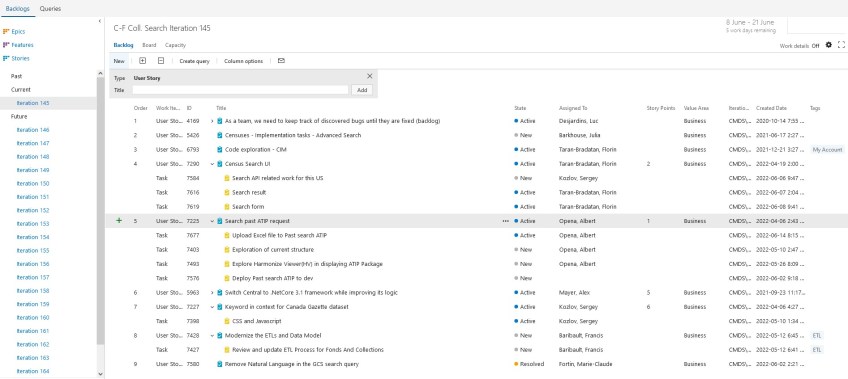Select Iteration 145 in sidebar
This screenshot has width=848, height=379.
pos(33,103)
